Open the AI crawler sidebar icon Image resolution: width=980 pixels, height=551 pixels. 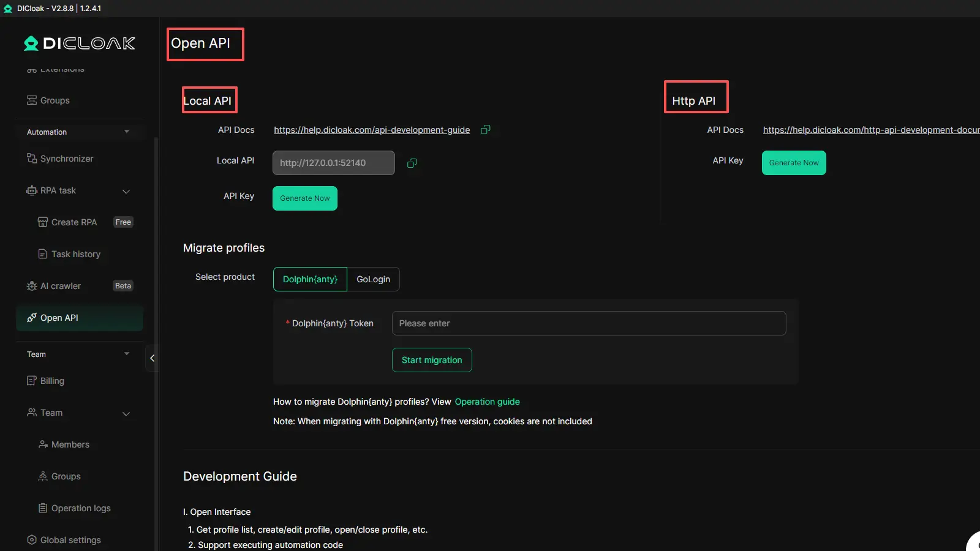pyautogui.click(x=32, y=286)
